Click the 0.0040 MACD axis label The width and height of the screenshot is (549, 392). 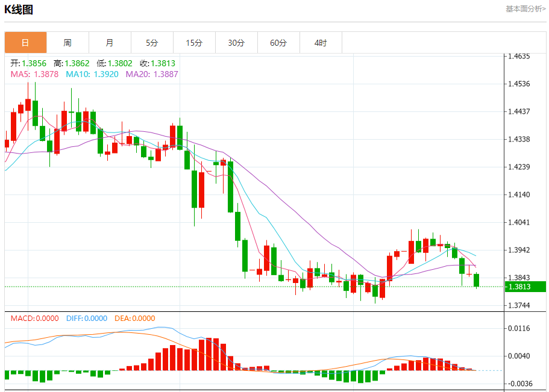point(519,356)
